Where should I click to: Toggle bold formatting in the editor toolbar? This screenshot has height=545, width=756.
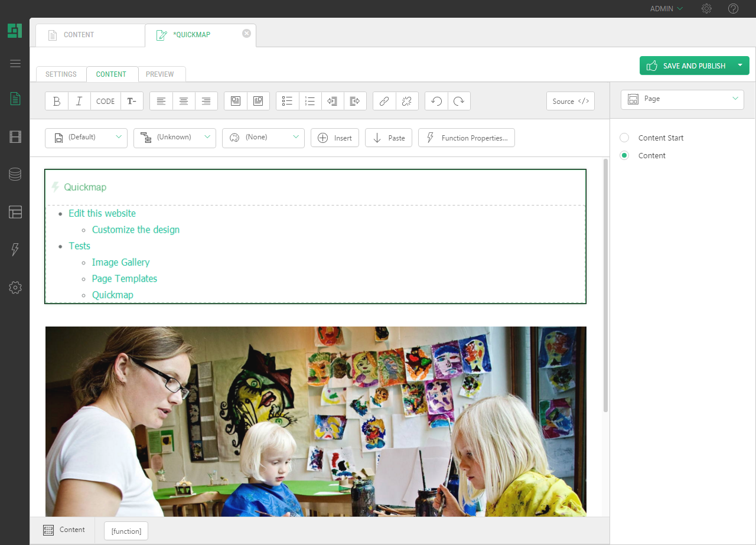click(x=57, y=101)
